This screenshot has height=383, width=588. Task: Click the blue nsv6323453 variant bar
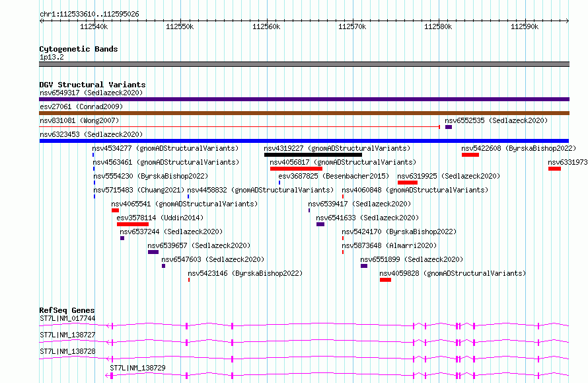click(304, 141)
